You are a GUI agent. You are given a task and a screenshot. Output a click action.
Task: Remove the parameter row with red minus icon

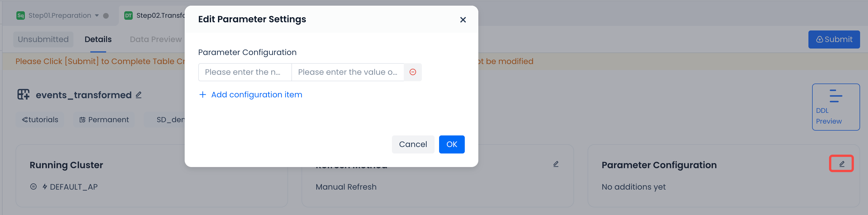pyautogui.click(x=413, y=72)
